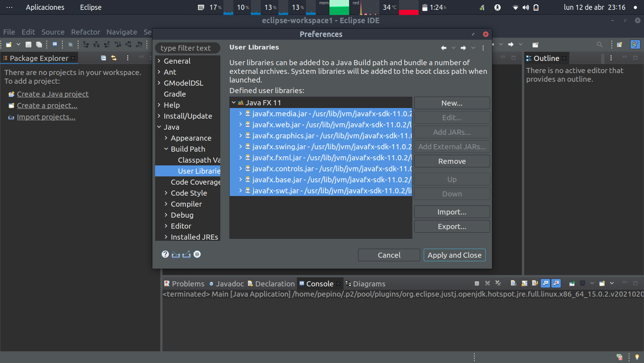Screen dimensions: 644x363
Task: Click the back arrow in Preferences header
Action: 444,48
